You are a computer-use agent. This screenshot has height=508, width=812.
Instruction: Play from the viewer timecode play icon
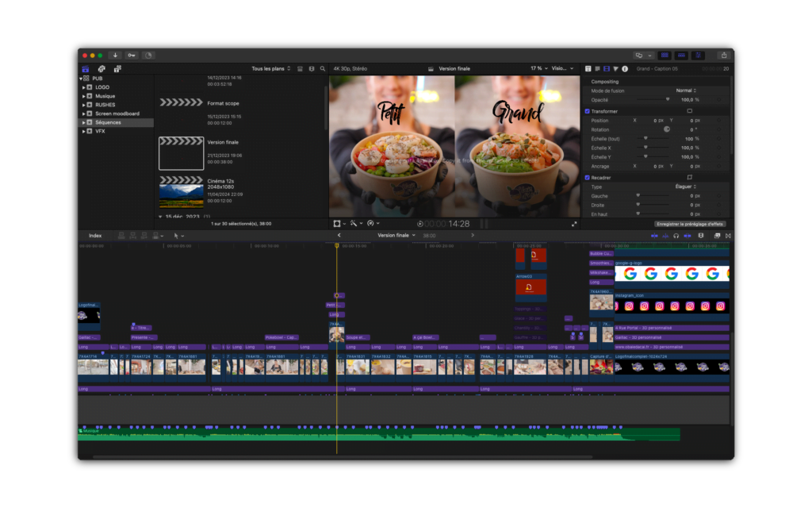point(420,224)
